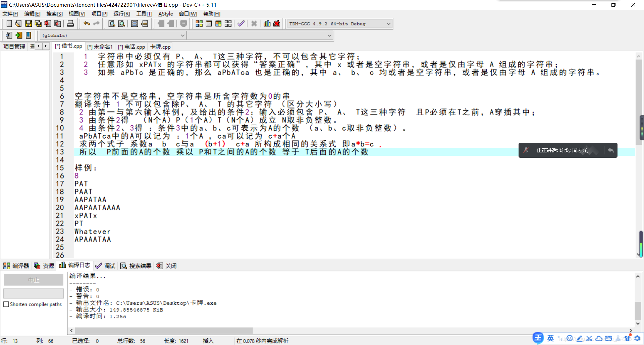Select the 项目管理 side panel tab
Screen dimensions: 644x345
(14, 47)
